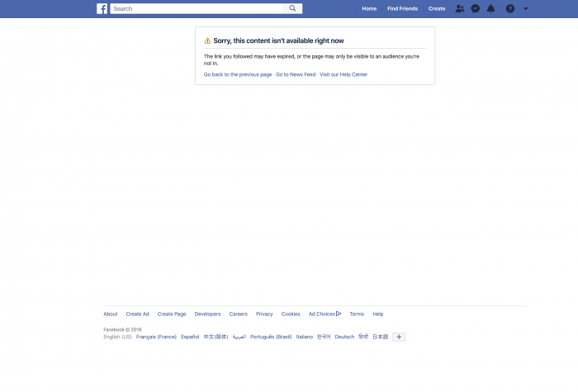
Task: Switch language to Français (France)
Action: click(x=156, y=337)
